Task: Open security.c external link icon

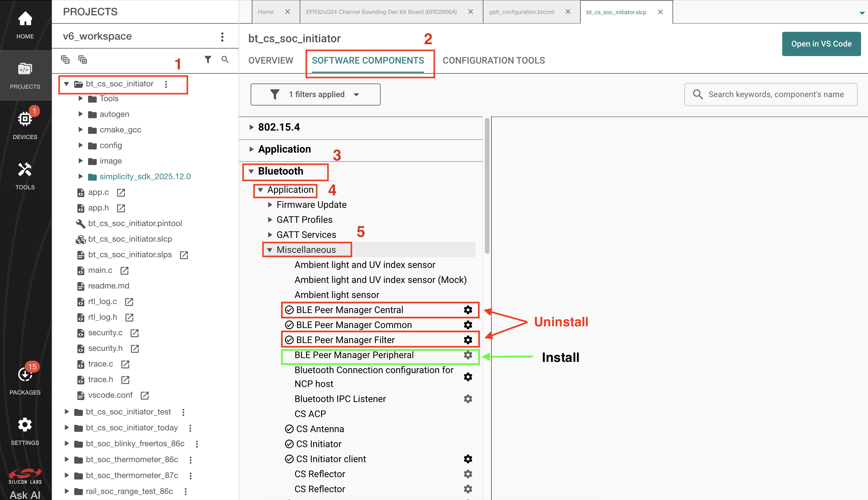Action: (135, 333)
